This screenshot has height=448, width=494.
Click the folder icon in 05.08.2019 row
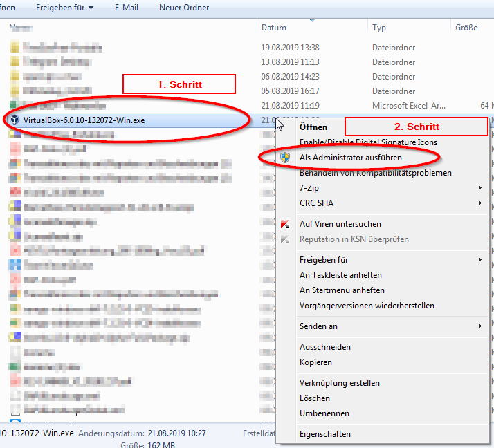point(15,91)
